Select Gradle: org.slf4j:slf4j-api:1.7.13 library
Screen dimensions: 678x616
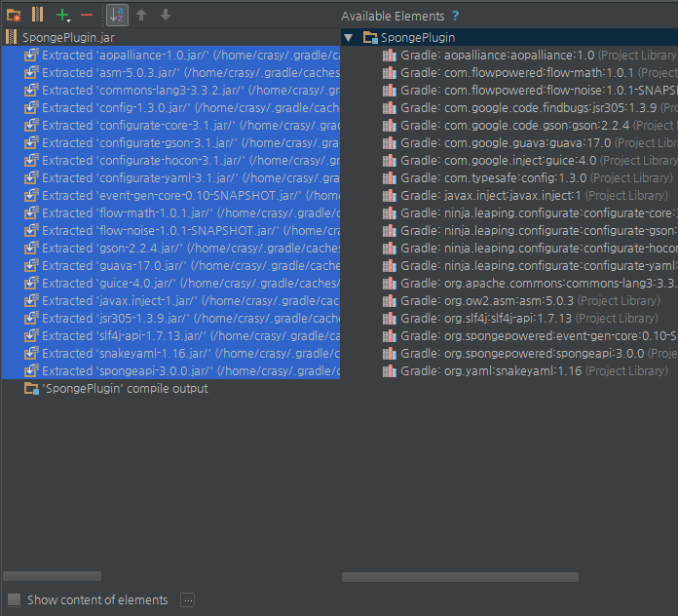(x=520, y=319)
